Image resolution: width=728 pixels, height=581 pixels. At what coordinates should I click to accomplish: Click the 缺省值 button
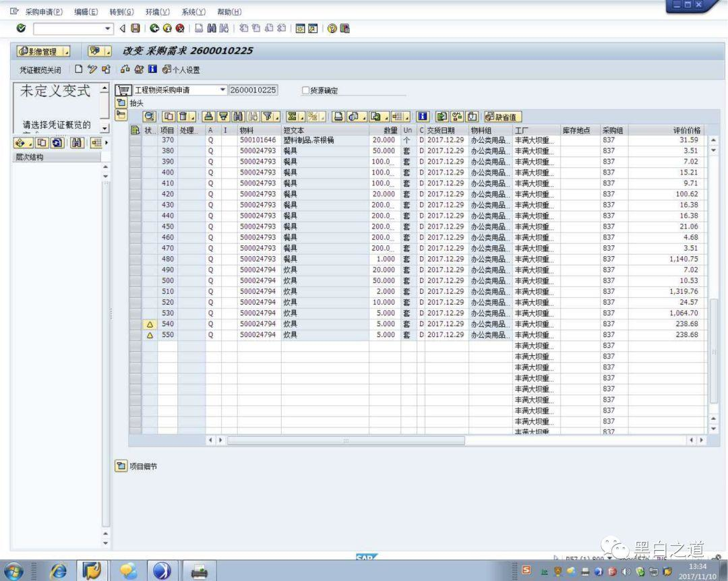502,117
